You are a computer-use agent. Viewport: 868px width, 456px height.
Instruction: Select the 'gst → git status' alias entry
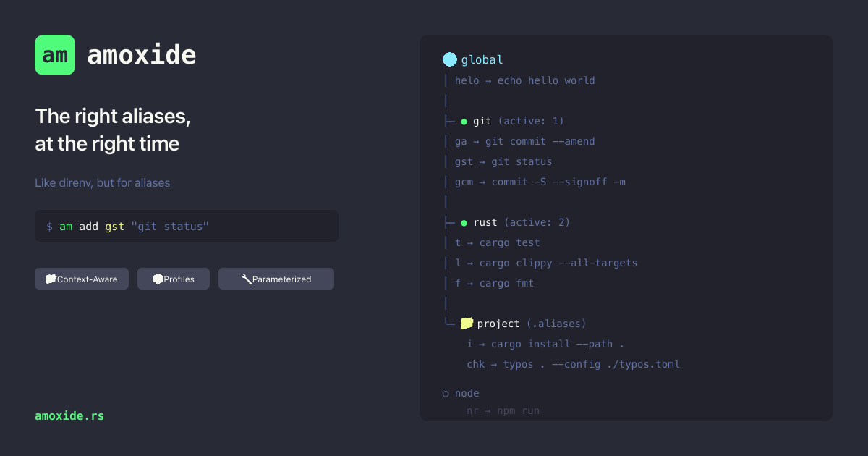(503, 161)
